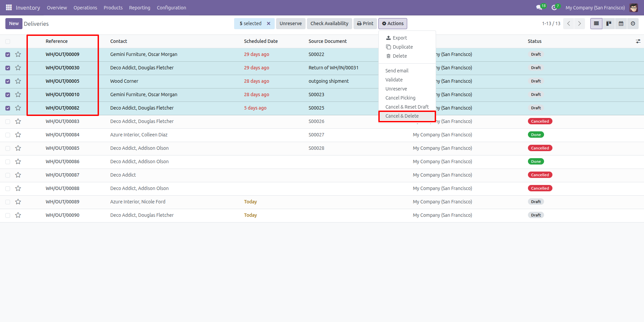Screen dimensions: 644x322
Task: Go to next page of records
Action: pos(579,23)
